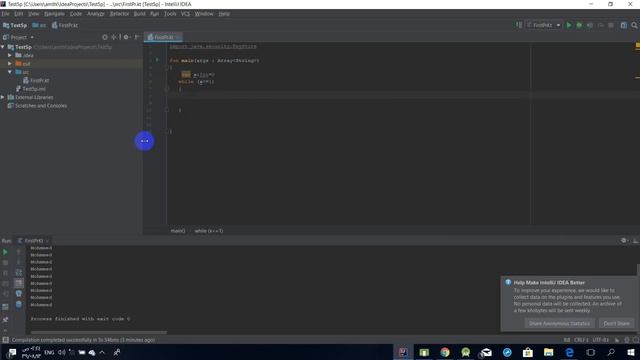640x360 pixels.
Task: Start debugging with the green bug icon
Action: (x=579, y=25)
